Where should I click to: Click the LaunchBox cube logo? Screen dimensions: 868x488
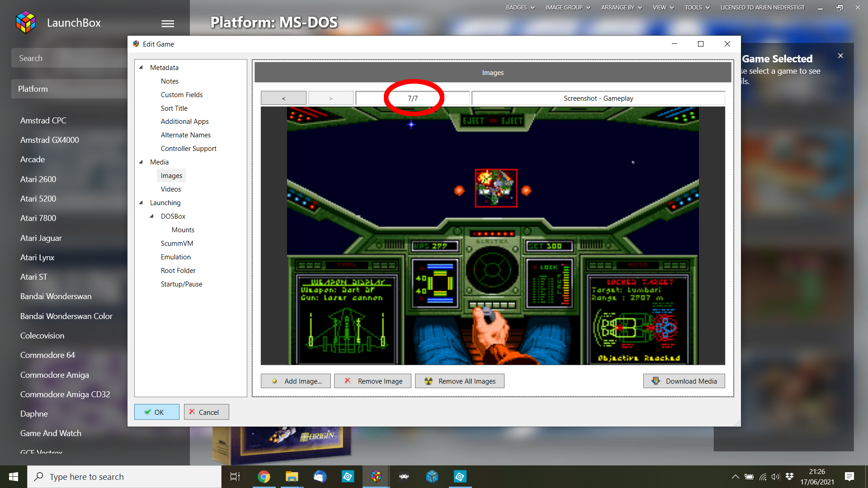(25, 22)
